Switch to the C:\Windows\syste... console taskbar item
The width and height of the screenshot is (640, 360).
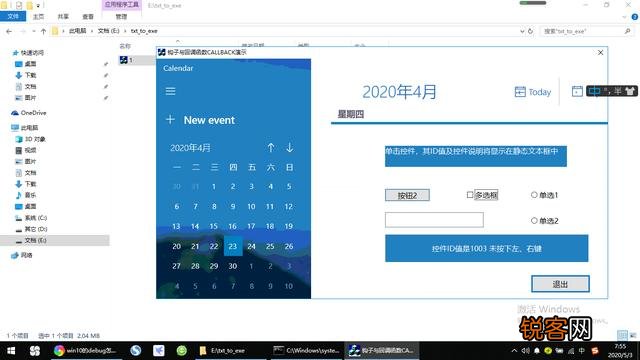(306, 351)
